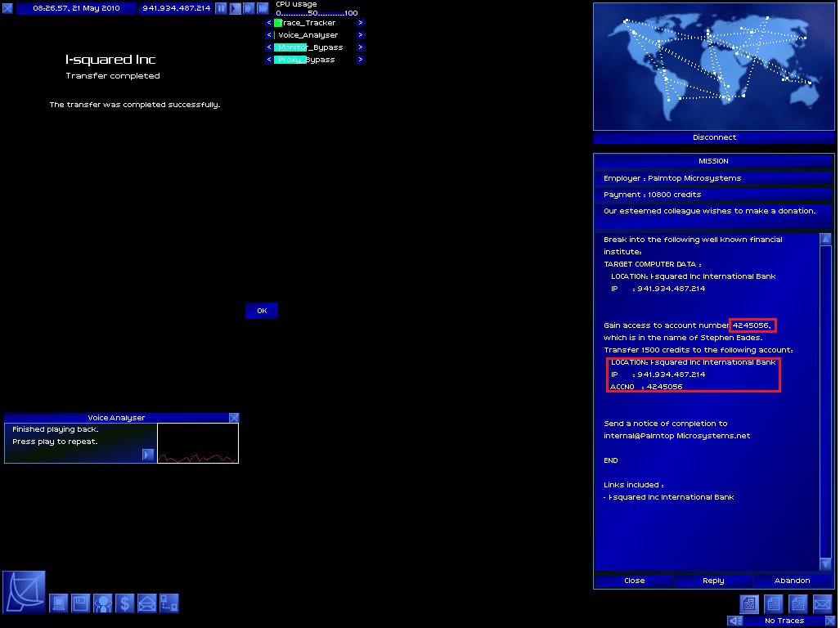Set game speed to normal play

click(x=236, y=8)
